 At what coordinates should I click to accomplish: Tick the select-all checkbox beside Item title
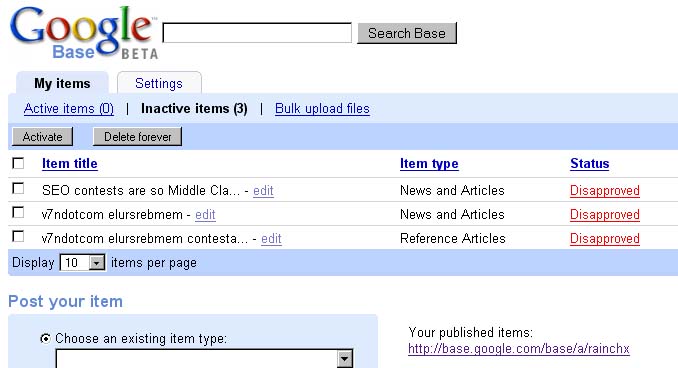point(18,163)
